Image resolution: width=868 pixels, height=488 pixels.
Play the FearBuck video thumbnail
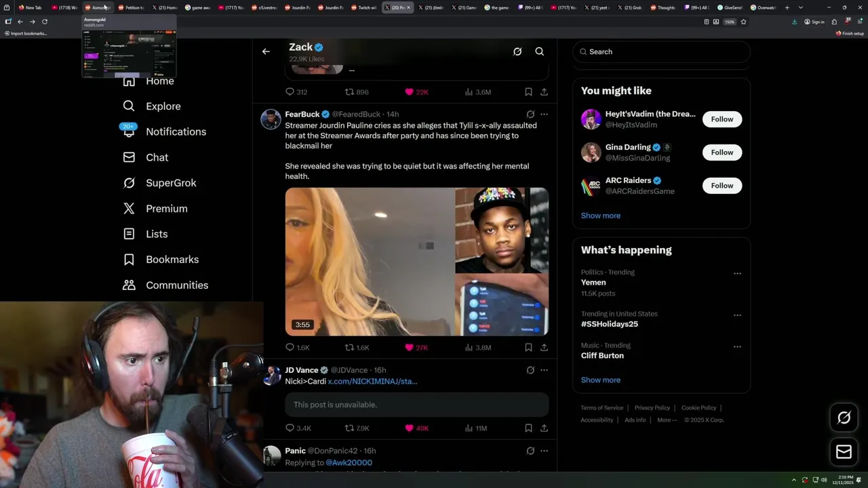click(x=416, y=262)
